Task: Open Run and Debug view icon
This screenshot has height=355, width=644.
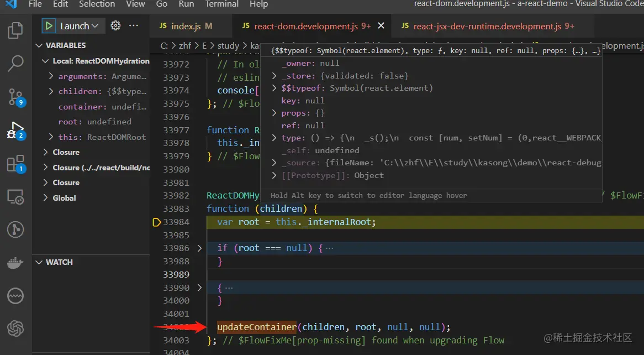Action: 16,130
